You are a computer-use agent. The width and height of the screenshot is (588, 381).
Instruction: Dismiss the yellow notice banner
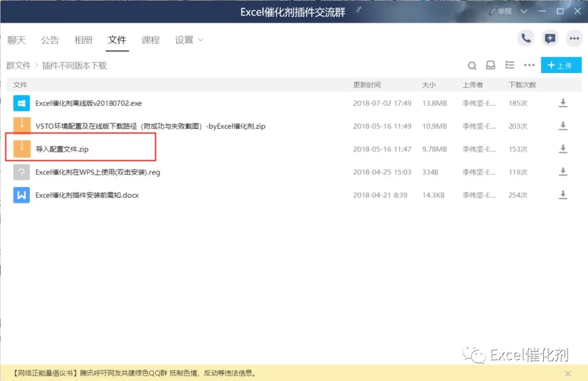(568, 373)
